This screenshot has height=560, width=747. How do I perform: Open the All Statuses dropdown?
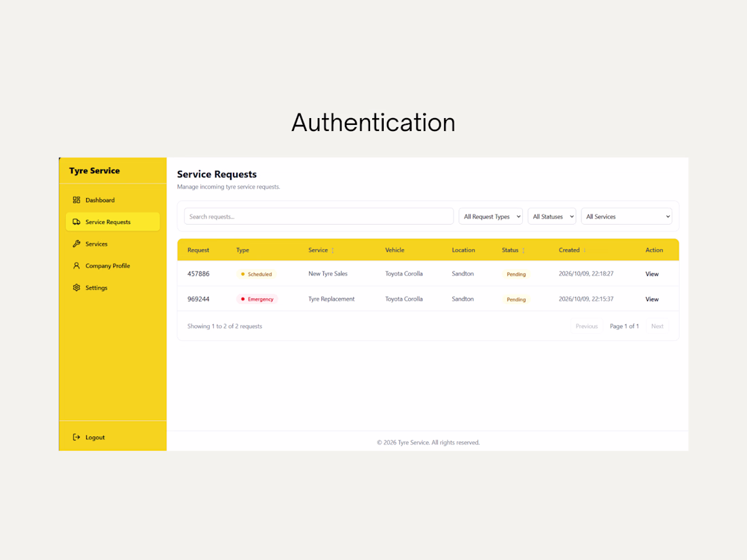(551, 217)
